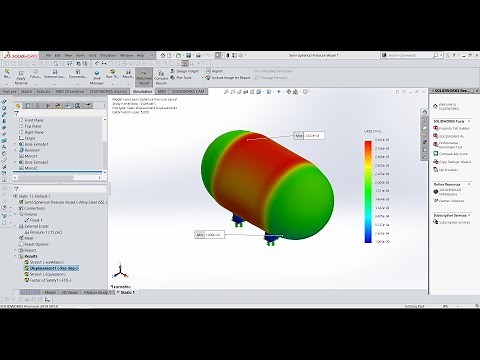Toggle Deformed Result button
This screenshot has height=360, width=480.
point(144,77)
